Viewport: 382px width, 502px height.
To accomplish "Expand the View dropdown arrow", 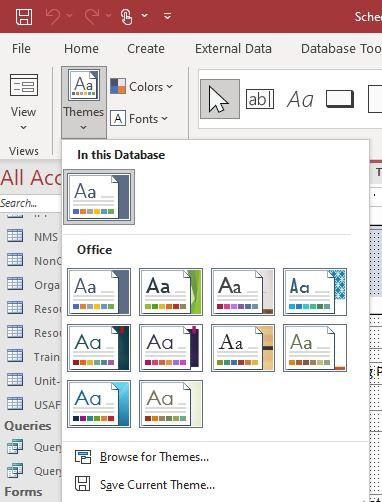I will pos(23,127).
